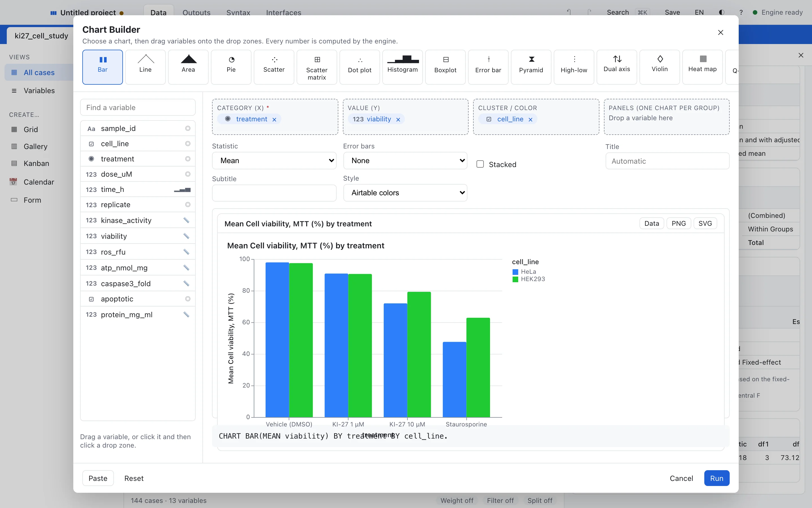Choose the Area chart type
Image resolution: width=812 pixels, height=508 pixels.
coord(188,67)
